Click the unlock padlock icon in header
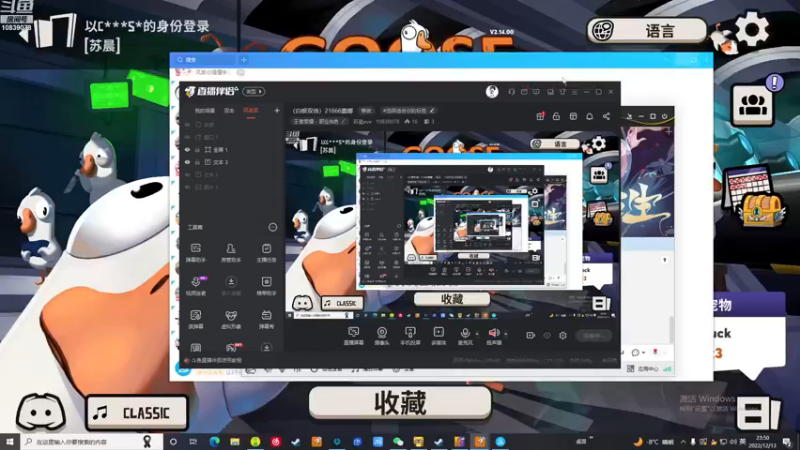 pyautogui.click(x=556, y=116)
